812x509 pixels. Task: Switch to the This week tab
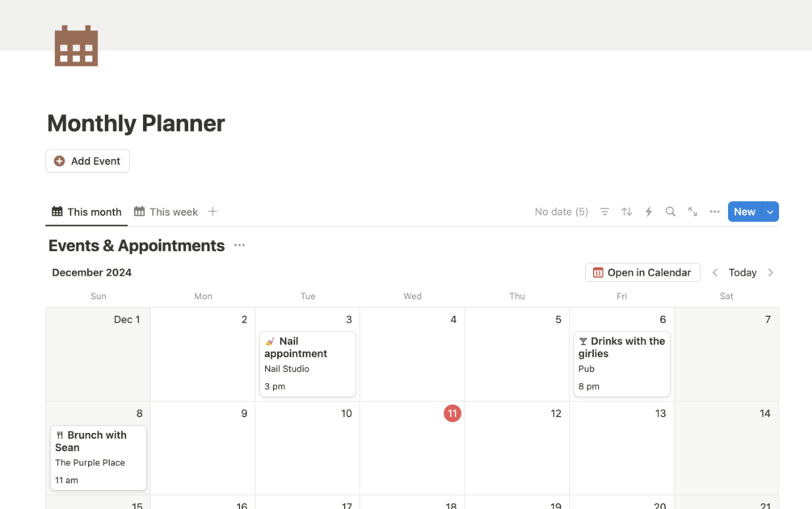click(x=166, y=212)
